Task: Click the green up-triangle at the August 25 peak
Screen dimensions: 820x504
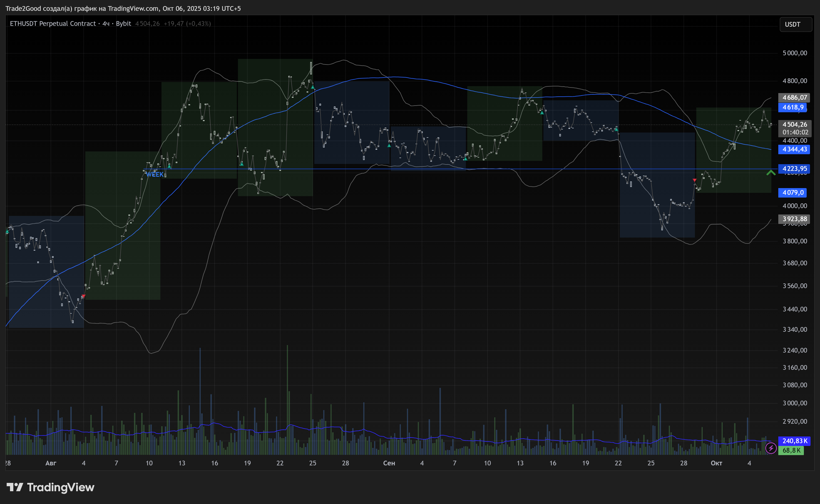Action: pos(313,87)
